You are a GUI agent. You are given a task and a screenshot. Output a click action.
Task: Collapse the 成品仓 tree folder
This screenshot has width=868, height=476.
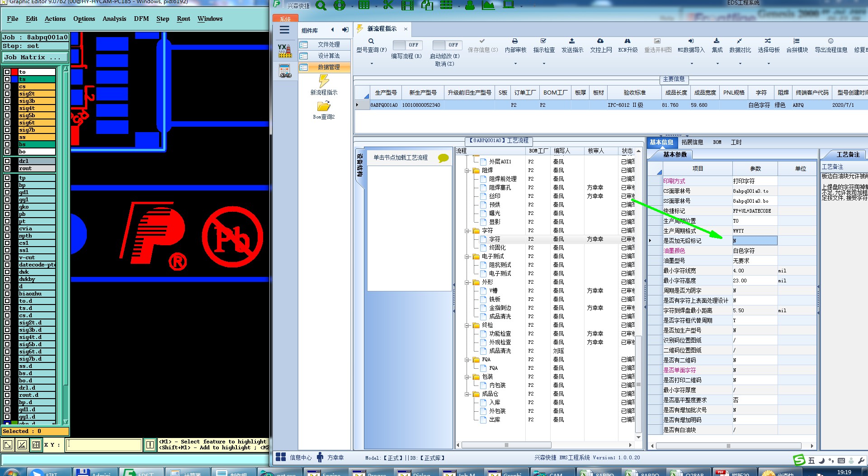pyautogui.click(x=467, y=394)
